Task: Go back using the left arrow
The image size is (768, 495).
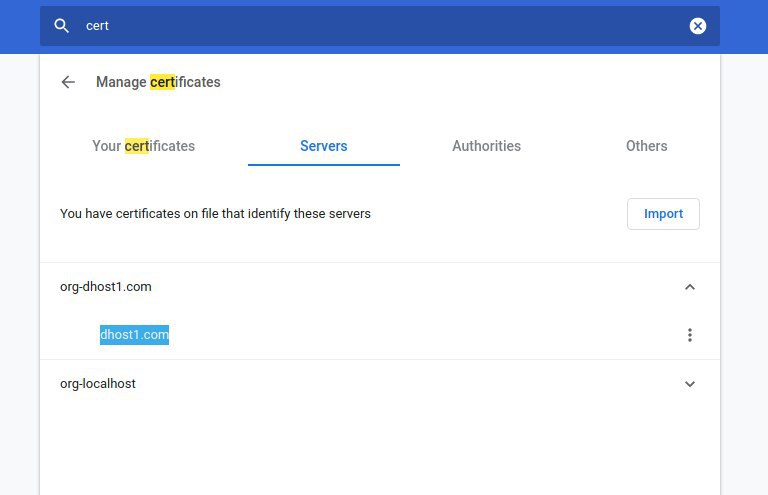Action: click(x=68, y=82)
